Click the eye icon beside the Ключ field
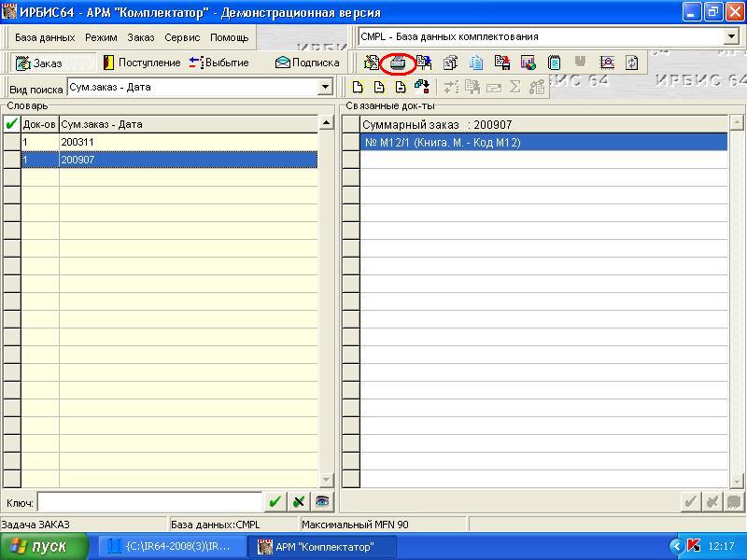 click(x=322, y=502)
